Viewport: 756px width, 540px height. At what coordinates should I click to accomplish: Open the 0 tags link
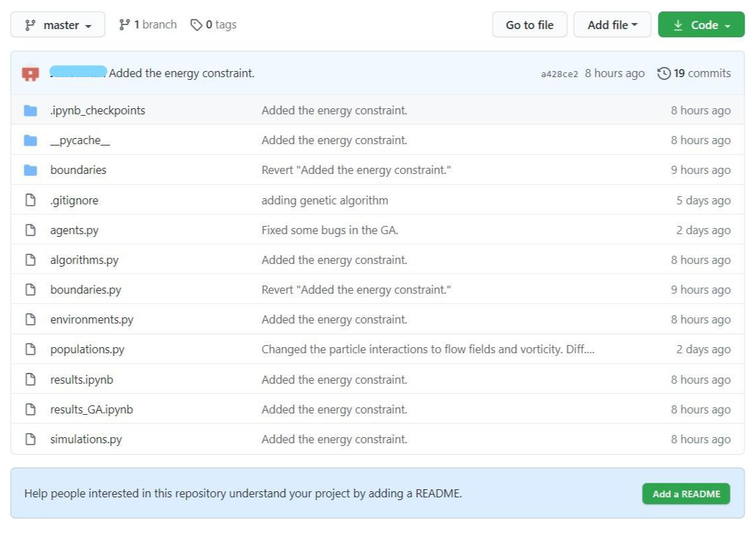click(x=213, y=24)
